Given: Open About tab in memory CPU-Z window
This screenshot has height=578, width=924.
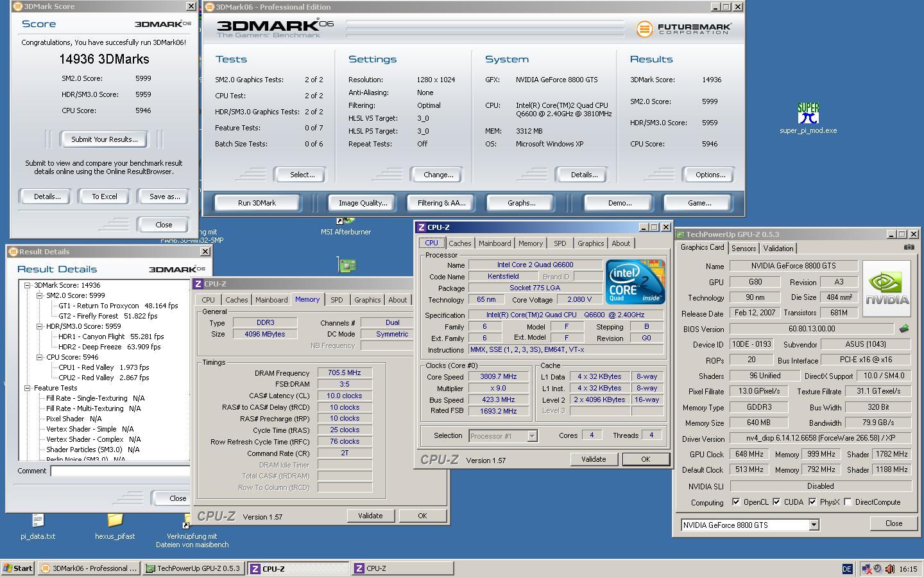Looking at the screenshot, I should [397, 300].
